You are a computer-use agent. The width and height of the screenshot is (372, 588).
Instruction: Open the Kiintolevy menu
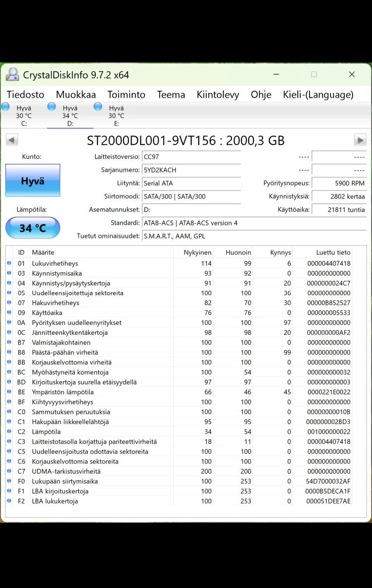(x=218, y=95)
